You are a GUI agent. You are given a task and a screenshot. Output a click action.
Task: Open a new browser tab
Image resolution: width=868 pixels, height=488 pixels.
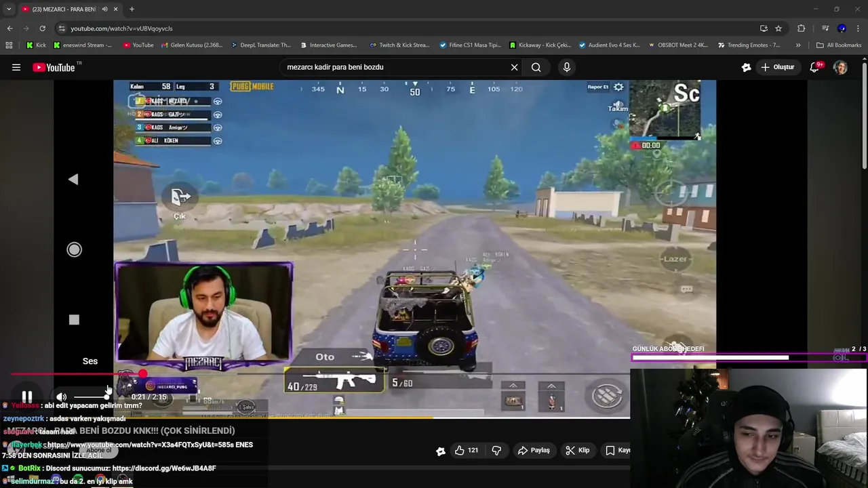click(x=132, y=9)
